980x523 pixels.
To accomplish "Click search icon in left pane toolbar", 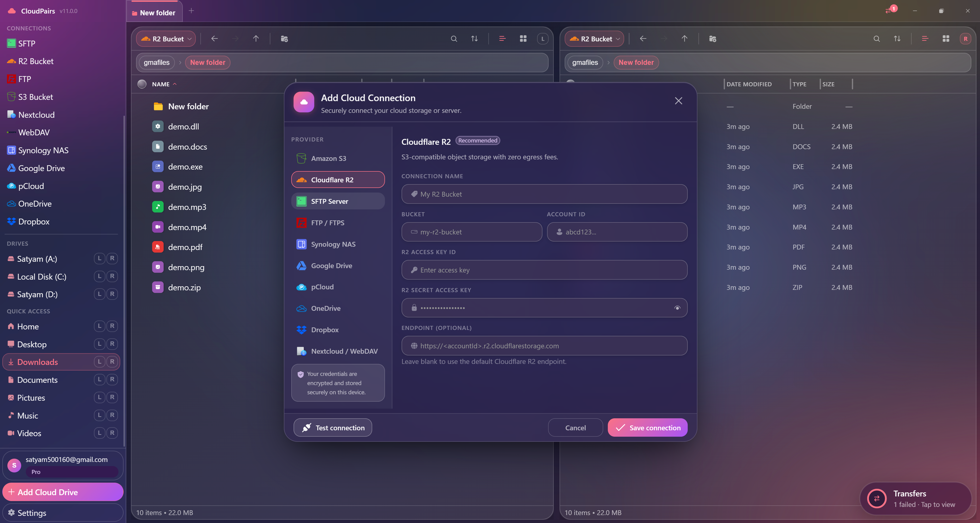I will tap(454, 39).
